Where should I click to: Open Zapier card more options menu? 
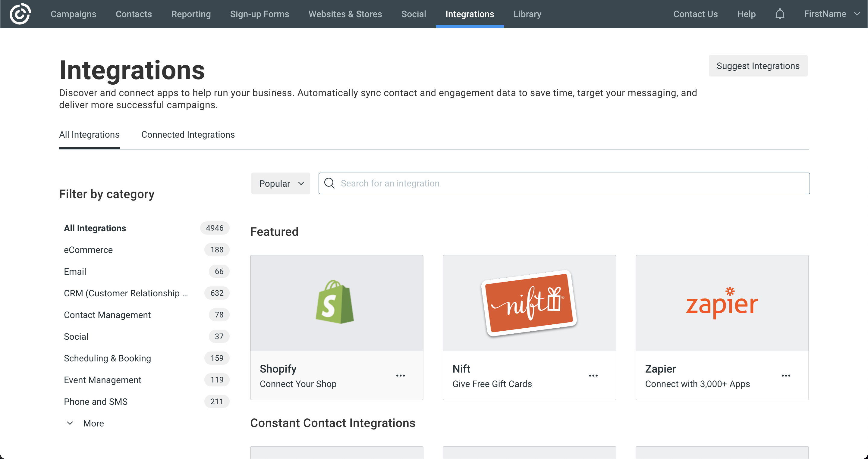pyautogui.click(x=786, y=376)
